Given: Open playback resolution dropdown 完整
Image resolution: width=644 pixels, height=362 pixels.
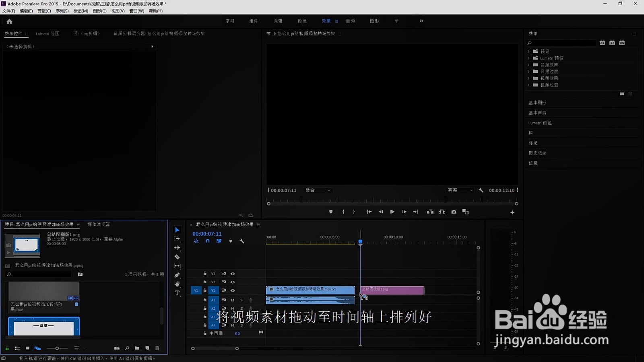Looking at the screenshot, I should (460, 190).
